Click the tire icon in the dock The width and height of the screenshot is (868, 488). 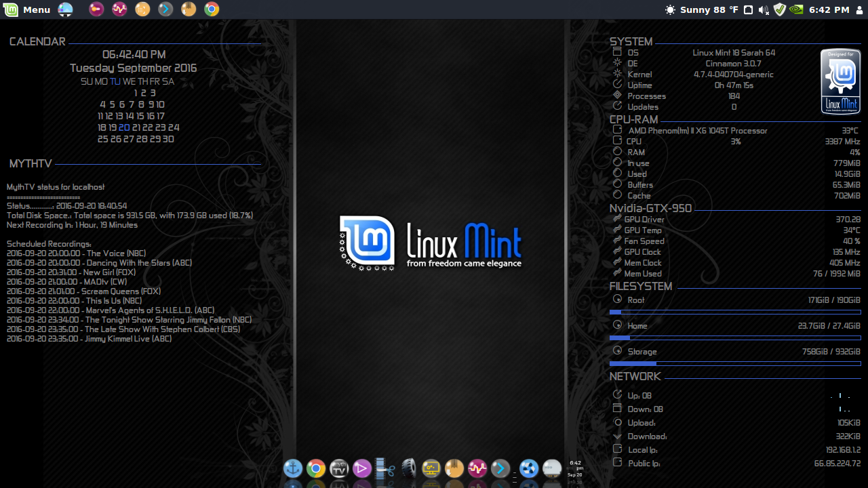pyautogui.click(x=408, y=468)
